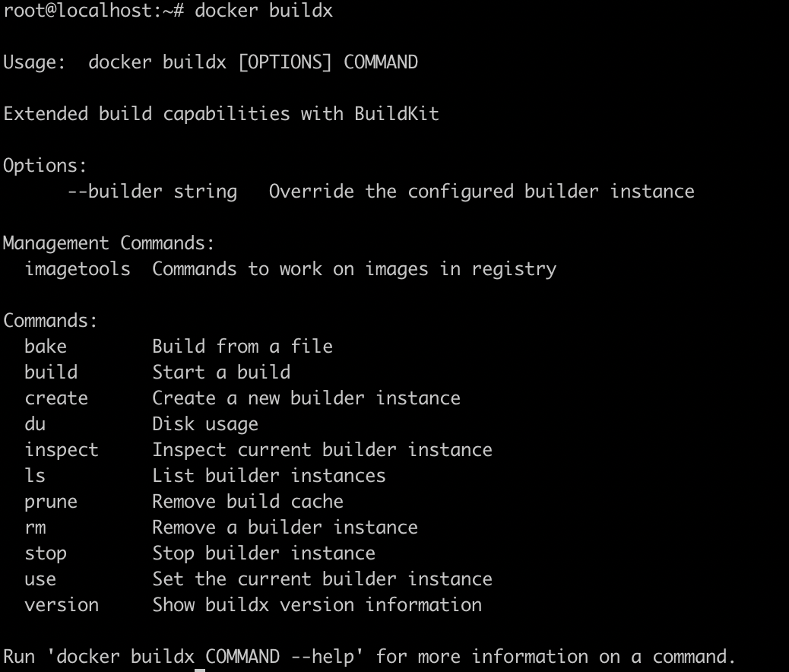Click the 'inspect' command name
The image size is (789, 672).
pyautogui.click(x=62, y=450)
